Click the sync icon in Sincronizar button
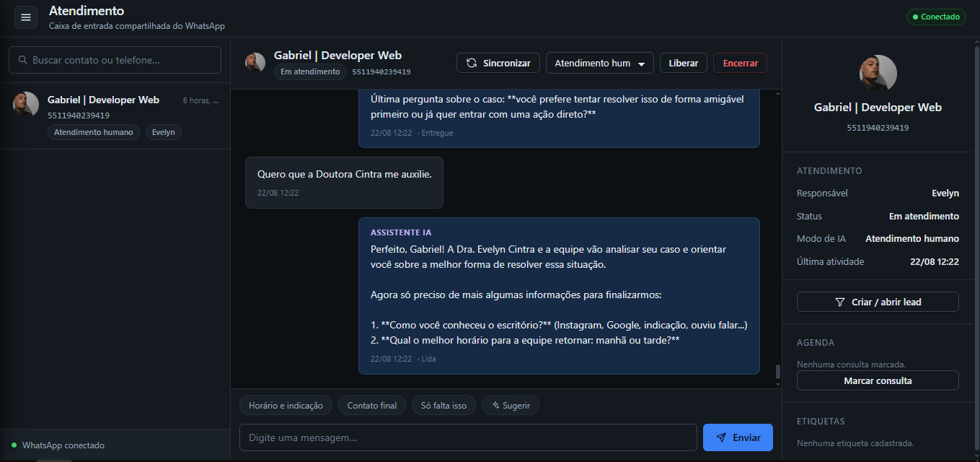Screen dimensions: 980x462 [472, 64]
